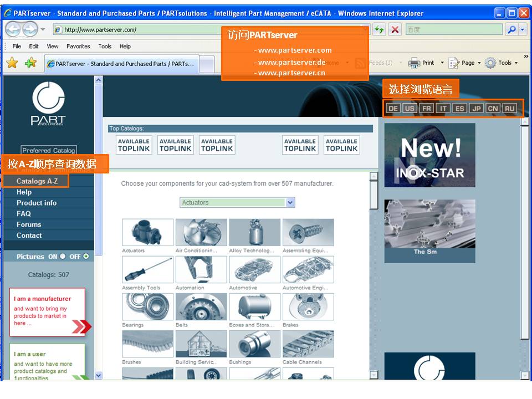
Task: Open the Belts category thumbnail
Action: (201, 306)
